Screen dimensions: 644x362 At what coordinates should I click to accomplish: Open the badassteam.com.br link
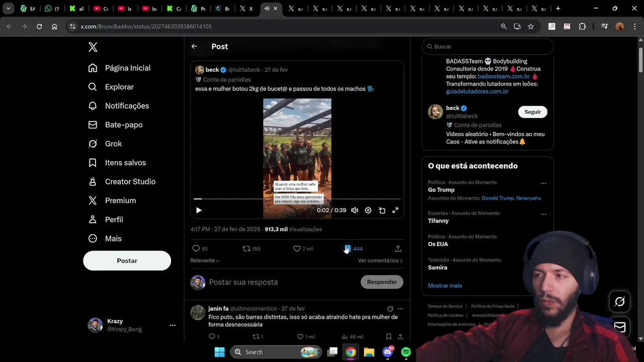click(x=504, y=76)
